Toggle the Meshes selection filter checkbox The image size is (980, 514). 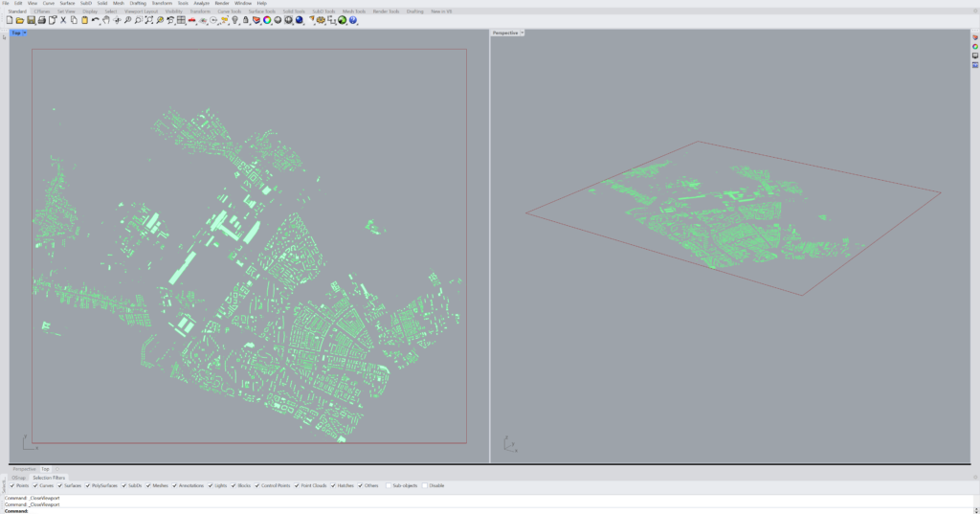(x=148, y=485)
